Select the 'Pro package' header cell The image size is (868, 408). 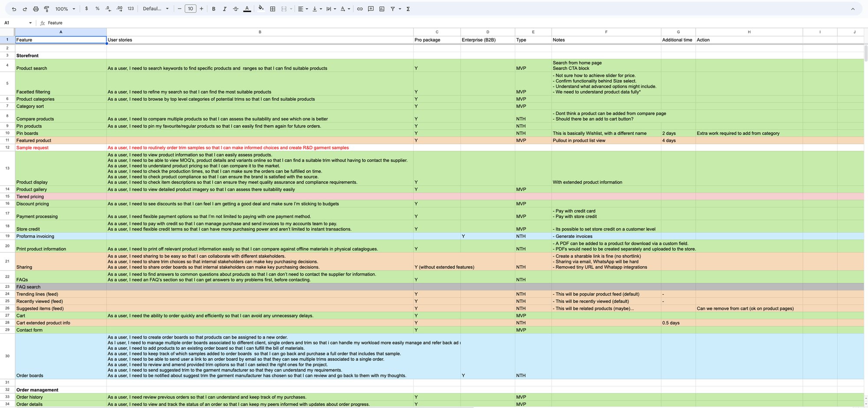(437, 40)
